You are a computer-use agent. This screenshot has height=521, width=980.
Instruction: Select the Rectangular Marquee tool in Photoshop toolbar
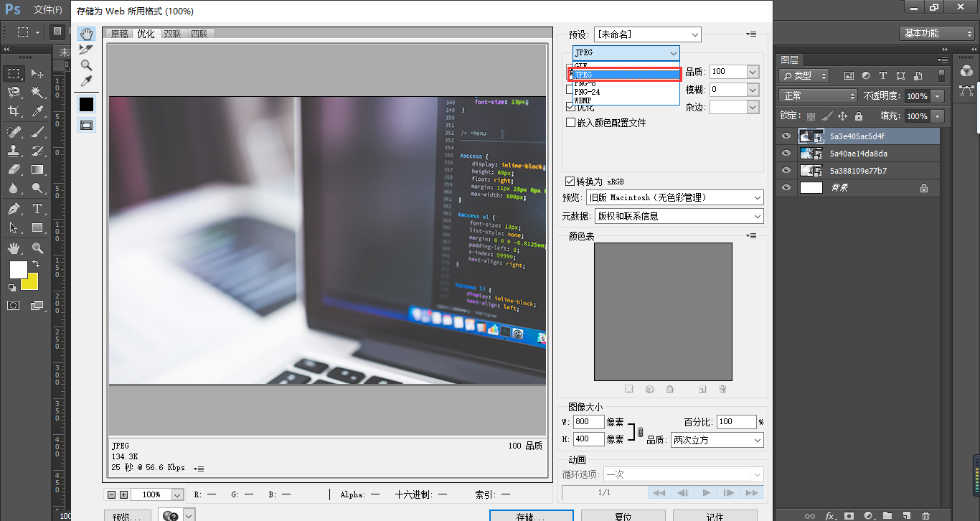[x=14, y=74]
